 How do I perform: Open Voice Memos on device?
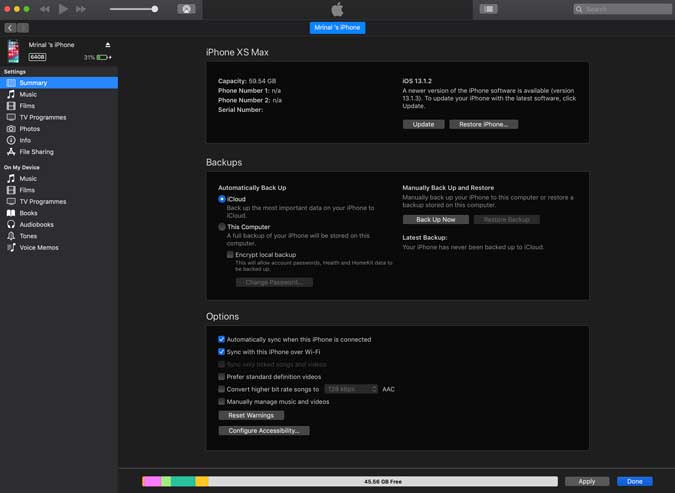coord(39,247)
